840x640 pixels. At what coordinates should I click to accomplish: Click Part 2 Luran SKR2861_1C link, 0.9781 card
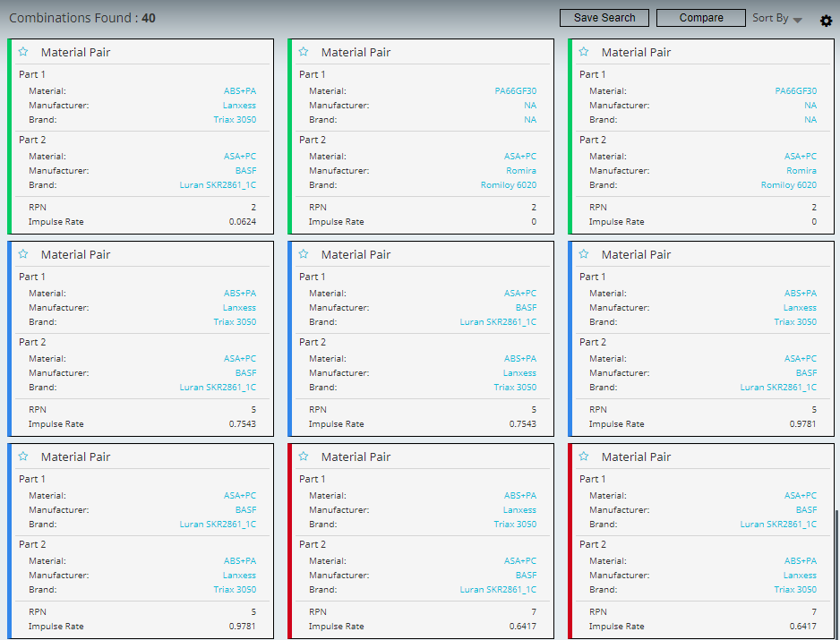point(778,388)
